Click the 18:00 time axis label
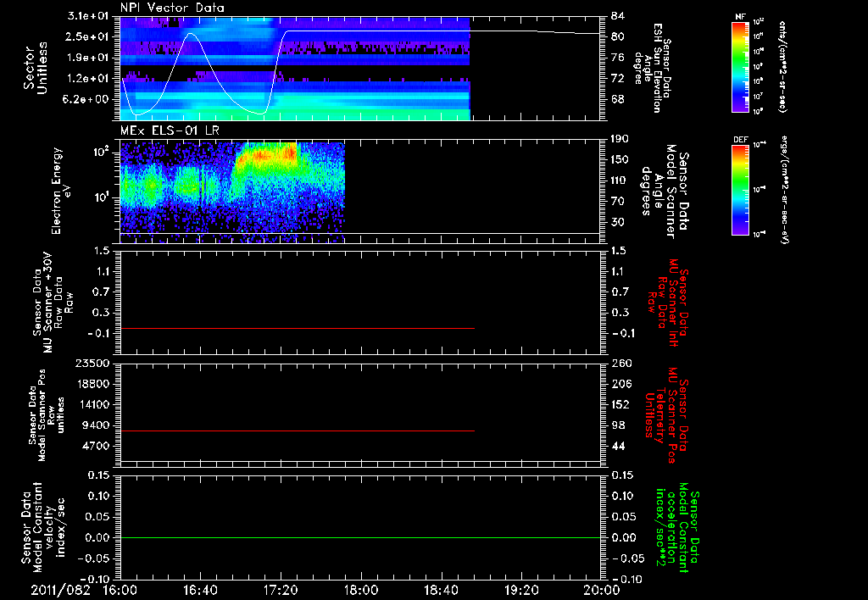Screen dimensions: 868x600 [361, 590]
